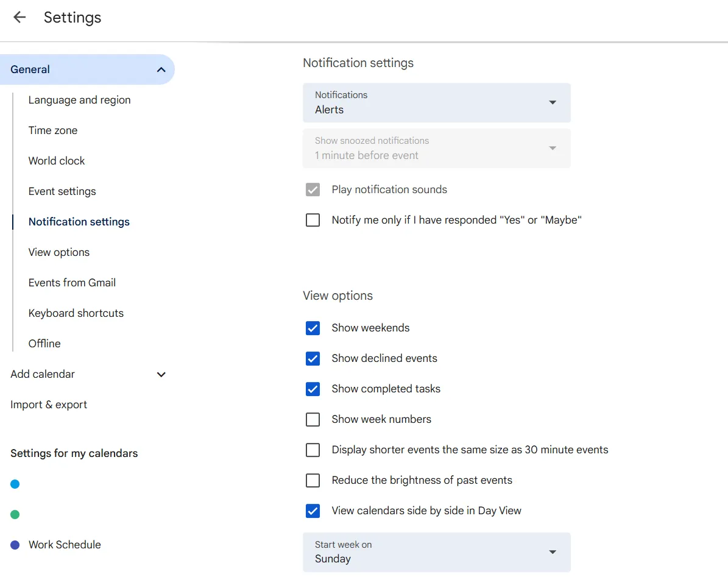Open the Notifications Alerts dropdown
This screenshot has height=577, width=728.
point(436,102)
